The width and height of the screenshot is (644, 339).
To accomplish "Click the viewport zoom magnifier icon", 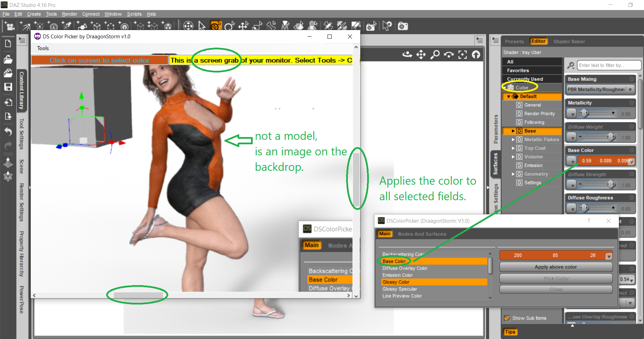I will click(x=435, y=55).
